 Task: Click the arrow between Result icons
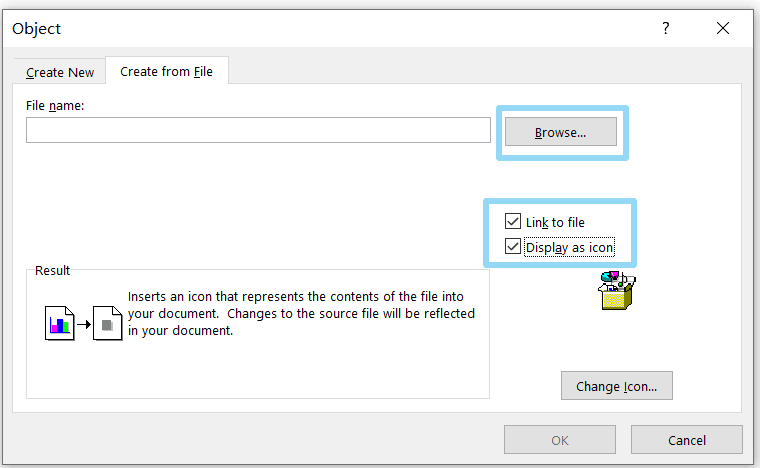click(84, 324)
